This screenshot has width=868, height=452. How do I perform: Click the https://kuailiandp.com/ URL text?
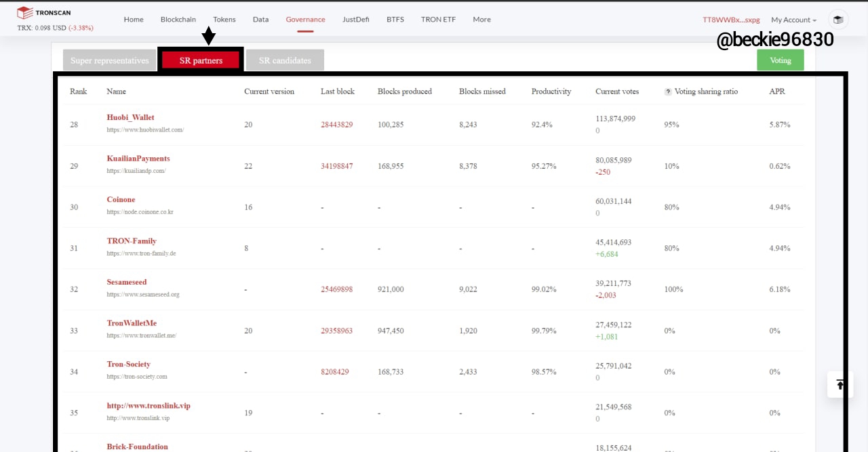(x=136, y=171)
